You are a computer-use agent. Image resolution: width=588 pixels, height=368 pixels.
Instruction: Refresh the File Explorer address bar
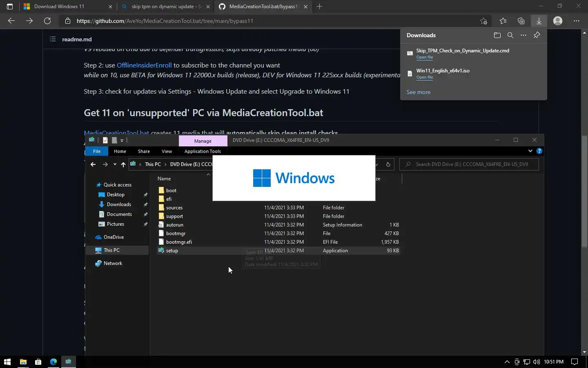pyautogui.click(x=388, y=164)
